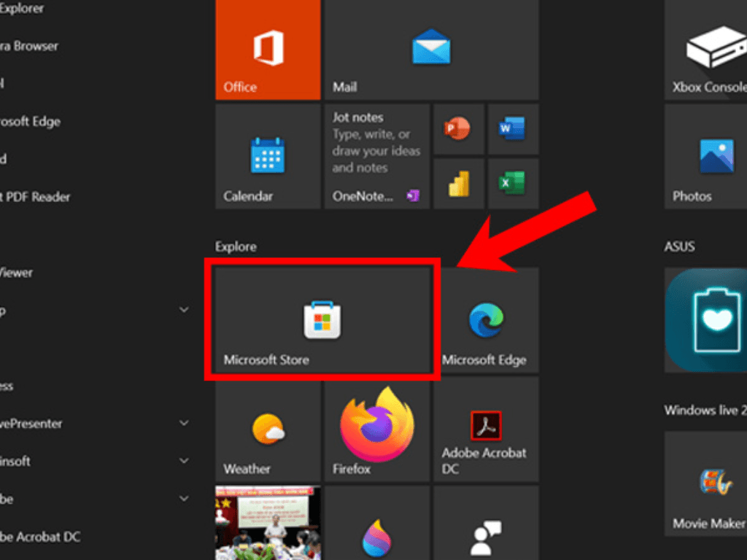Open the orange Office tile

(x=268, y=50)
